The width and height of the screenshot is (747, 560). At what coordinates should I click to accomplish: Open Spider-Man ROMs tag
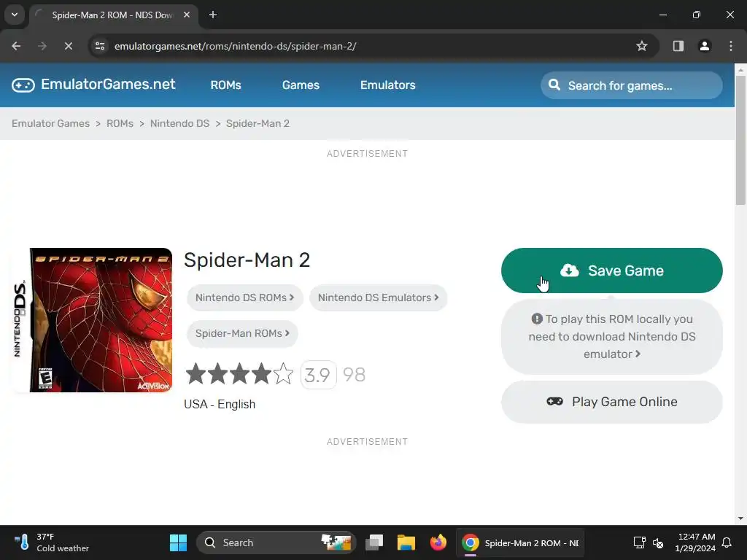click(x=242, y=333)
